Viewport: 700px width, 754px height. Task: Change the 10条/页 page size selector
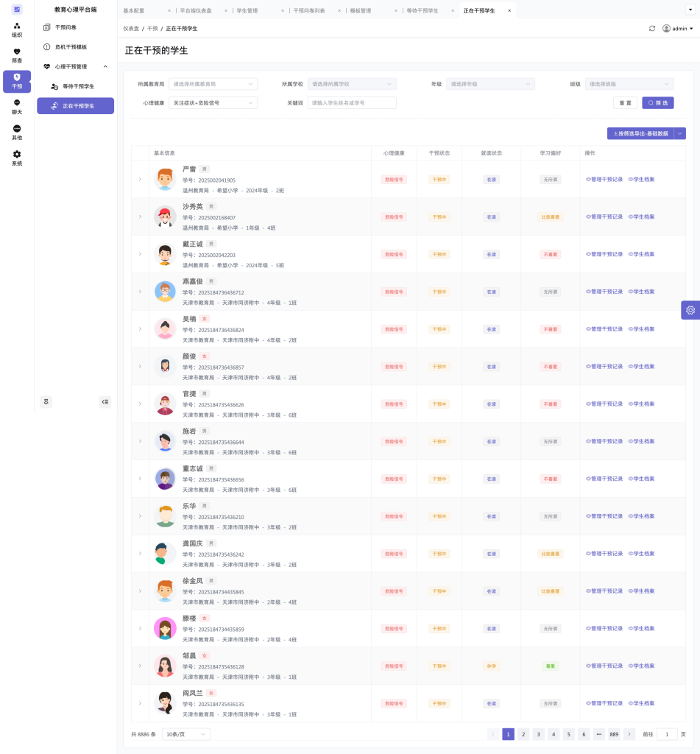tap(185, 734)
